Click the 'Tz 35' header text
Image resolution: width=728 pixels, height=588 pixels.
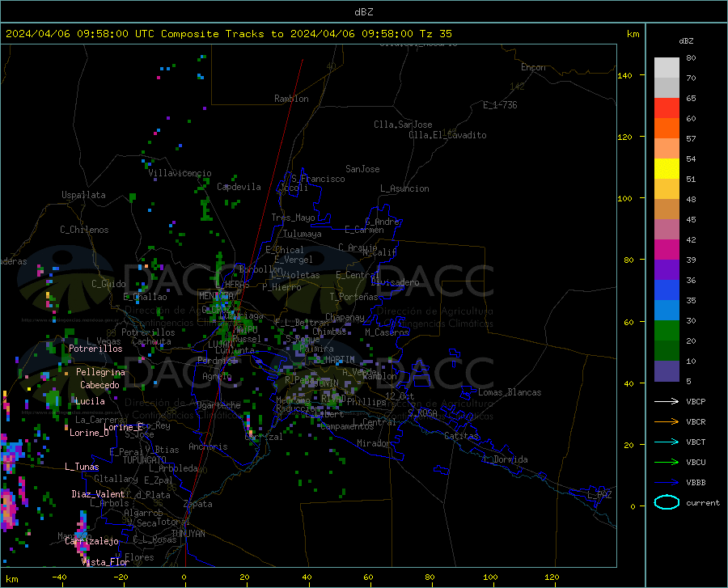coord(435,34)
